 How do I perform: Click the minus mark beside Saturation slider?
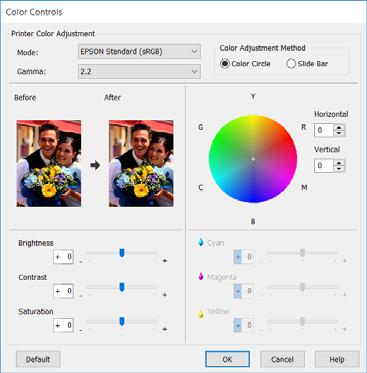coord(81,330)
